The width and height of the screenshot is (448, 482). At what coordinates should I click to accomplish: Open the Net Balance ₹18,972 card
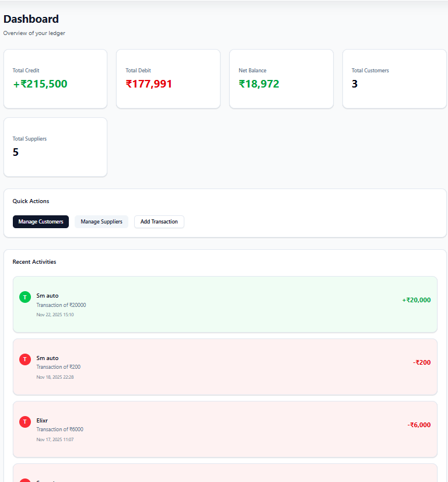[281, 79]
